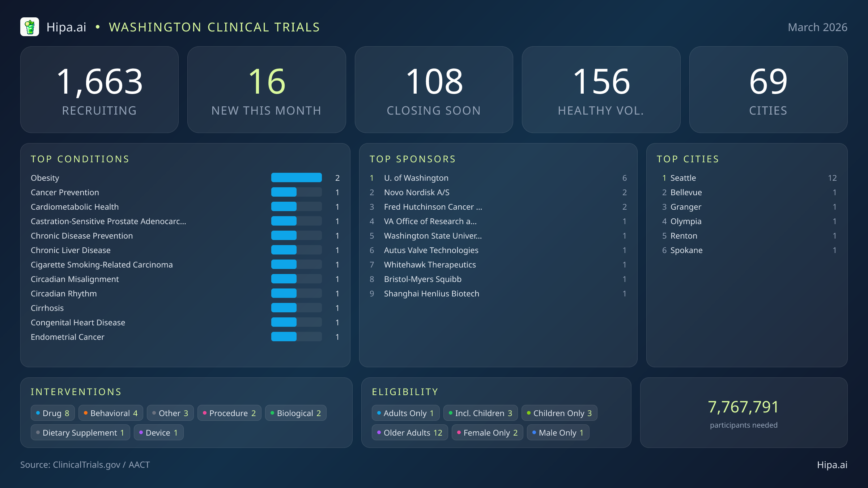This screenshot has height=488, width=868.
Task: Enable the Device intervention filter
Action: 158,432
